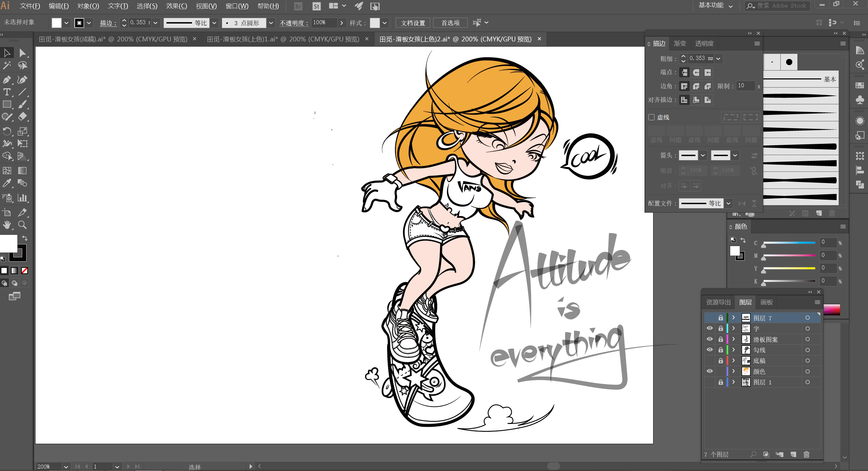
Task: Hide the 滑板图案 layer
Action: click(710, 339)
